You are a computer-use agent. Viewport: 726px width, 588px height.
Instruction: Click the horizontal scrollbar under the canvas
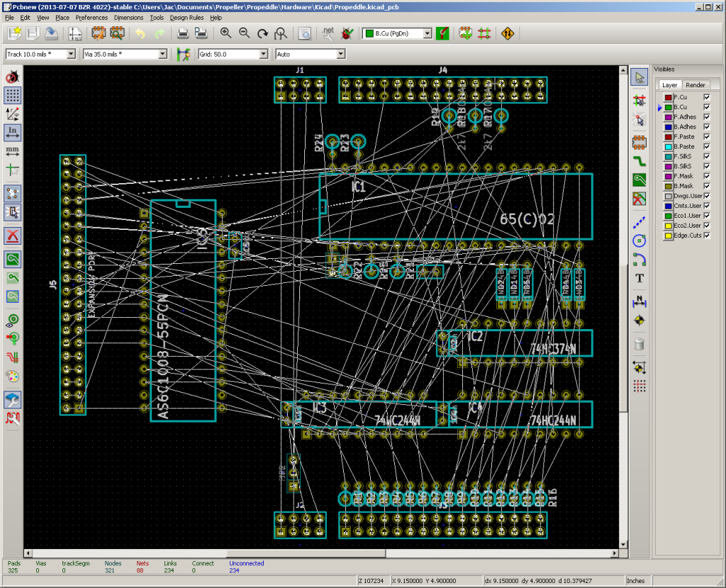321,553
